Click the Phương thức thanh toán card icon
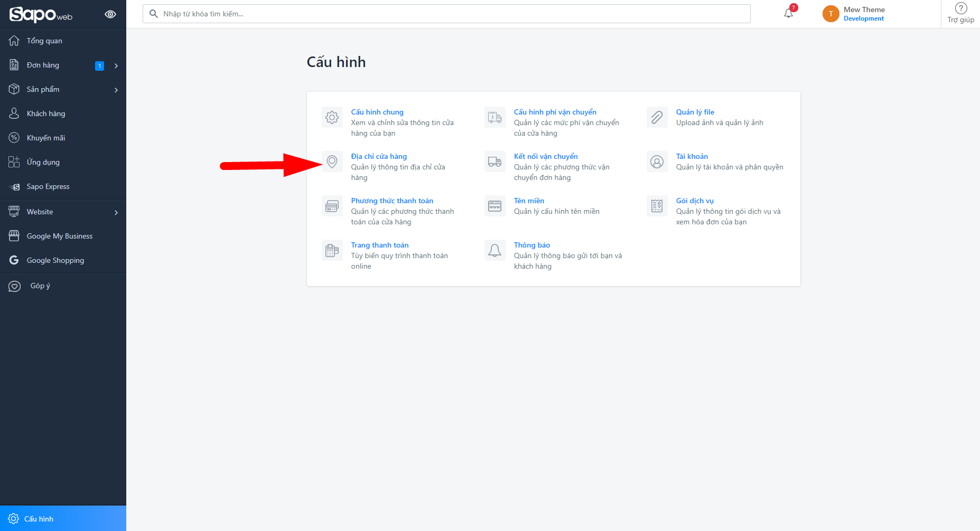 click(x=332, y=206)
